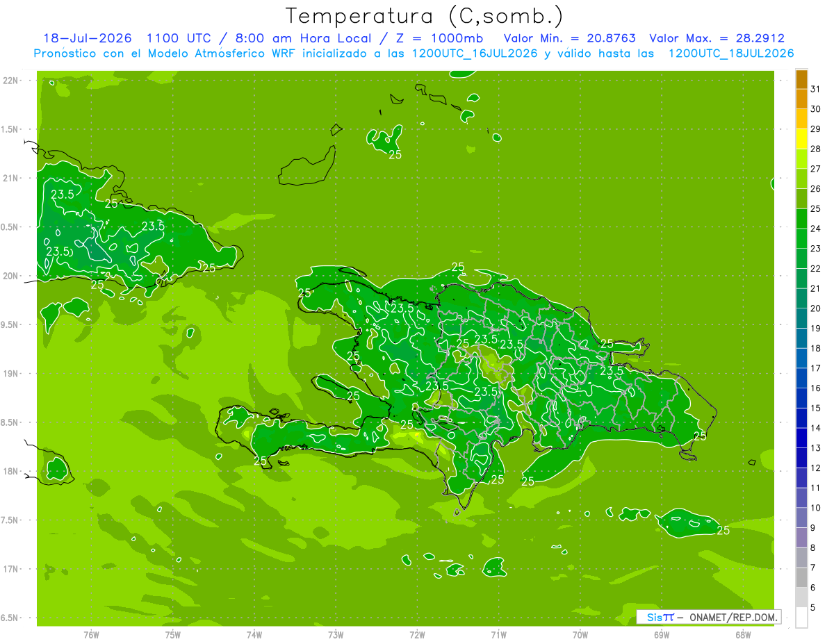Screen dimensions: 834x644
Task: Click the "ONAMET/REP.DOM." credit label
Action: point(733,617)
